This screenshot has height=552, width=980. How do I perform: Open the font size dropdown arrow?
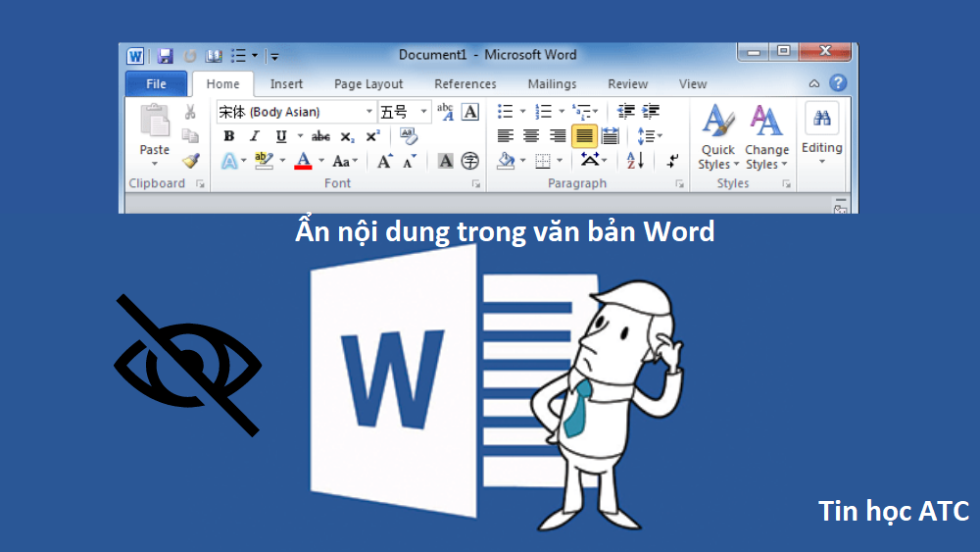click(423, 112)
